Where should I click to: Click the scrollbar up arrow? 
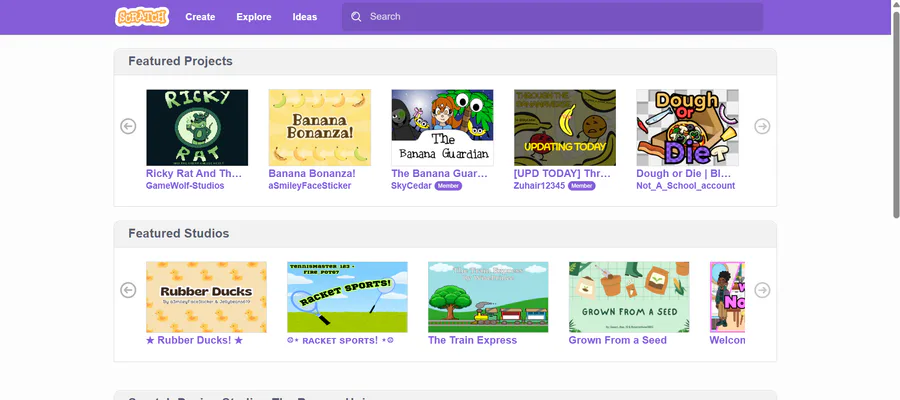(x=896, y=5)
